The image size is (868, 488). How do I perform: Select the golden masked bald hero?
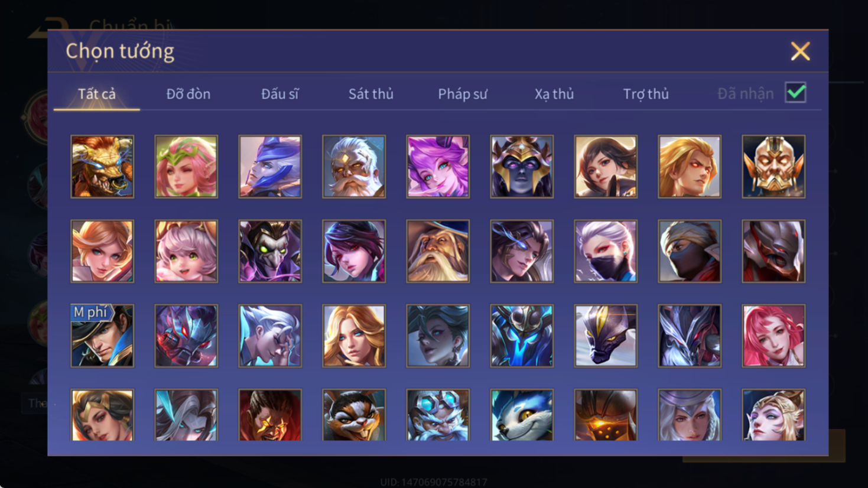click(773, 167)
